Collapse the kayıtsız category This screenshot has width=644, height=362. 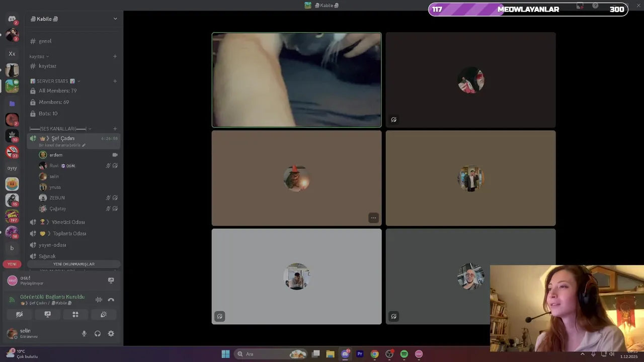(x=39, y=56)
